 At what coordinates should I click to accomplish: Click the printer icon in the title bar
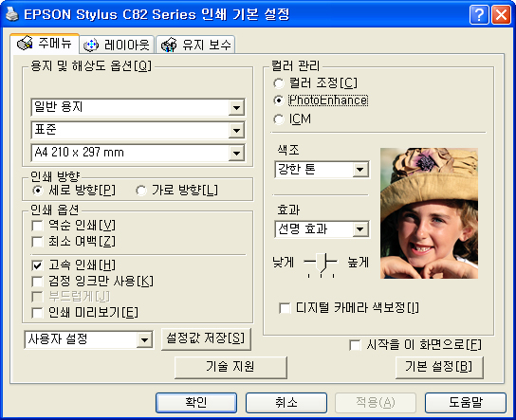pyautogui.click(x=12, y=14)
